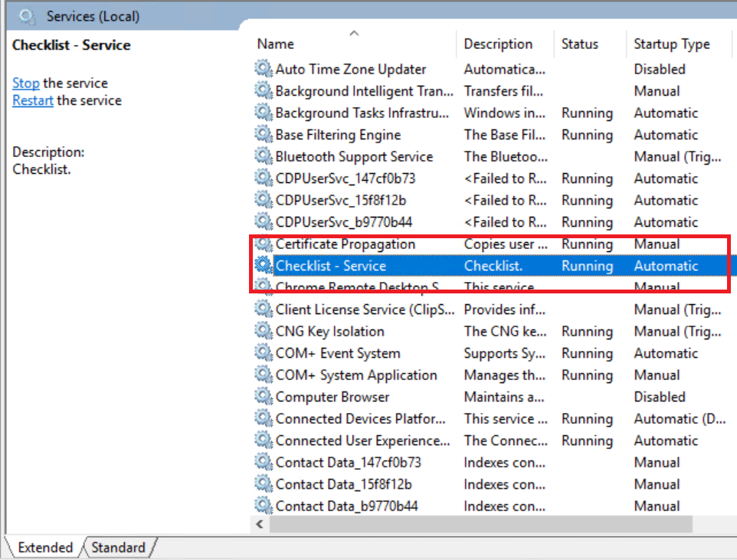Viewport: 737px width, 560px height.
Task: Select the CNG Key Isolation service name
Action: (330, 332)
